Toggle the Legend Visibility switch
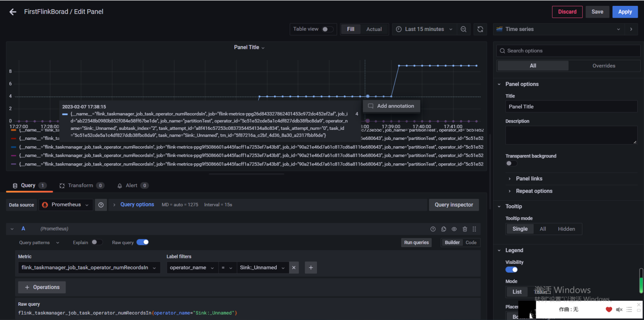The height and width of the screenshot is (320, 644). pyautogui.click(x=512, y=270)
